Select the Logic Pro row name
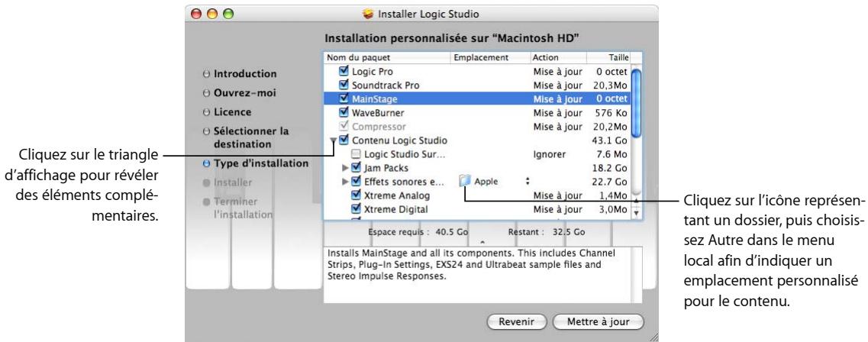This screenshot has height=342, width=868. [x=373, y=72]
